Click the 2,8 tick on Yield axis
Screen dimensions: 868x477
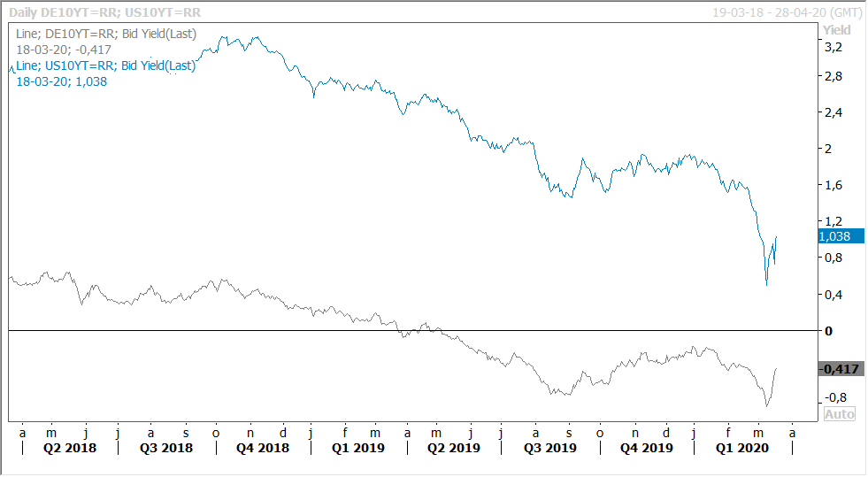pos(833,76)
